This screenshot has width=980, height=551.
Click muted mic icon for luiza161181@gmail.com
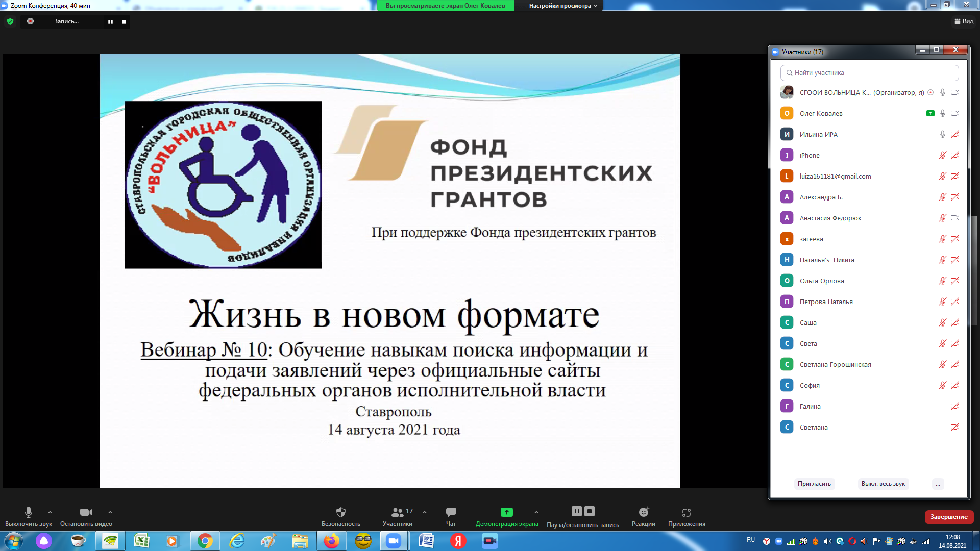[943, 176]
